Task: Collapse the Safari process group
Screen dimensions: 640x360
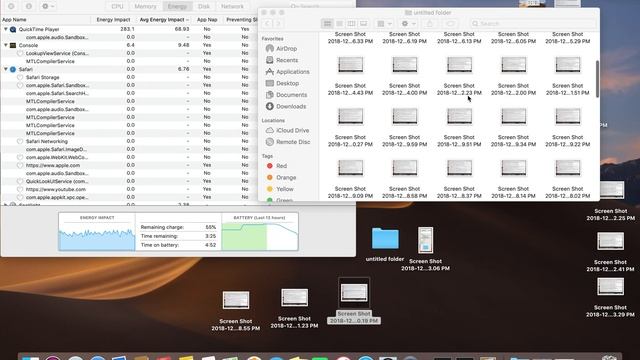Action: [6, 69]
